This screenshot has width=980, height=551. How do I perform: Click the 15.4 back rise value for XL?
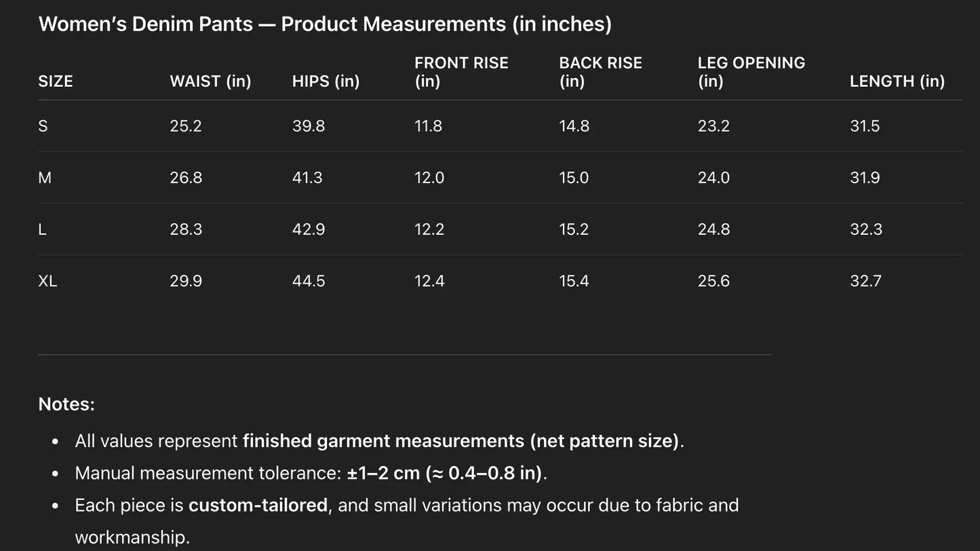(x=574, y=281)
